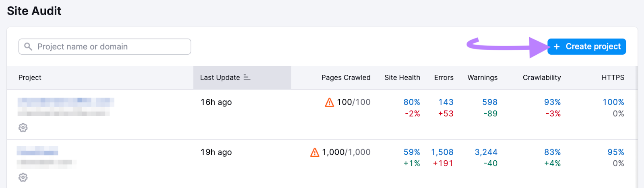Viewport: 644px width, 188px height.
Task: Click the +53 errors change
Action: [x=446, y=114]
